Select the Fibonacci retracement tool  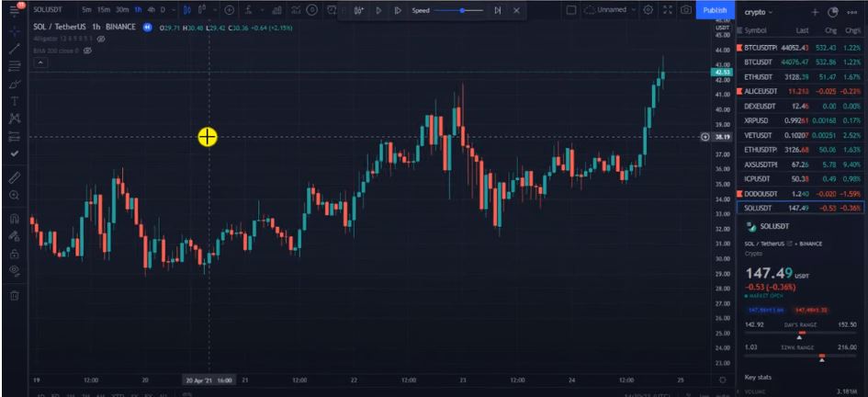click(15, 66)
